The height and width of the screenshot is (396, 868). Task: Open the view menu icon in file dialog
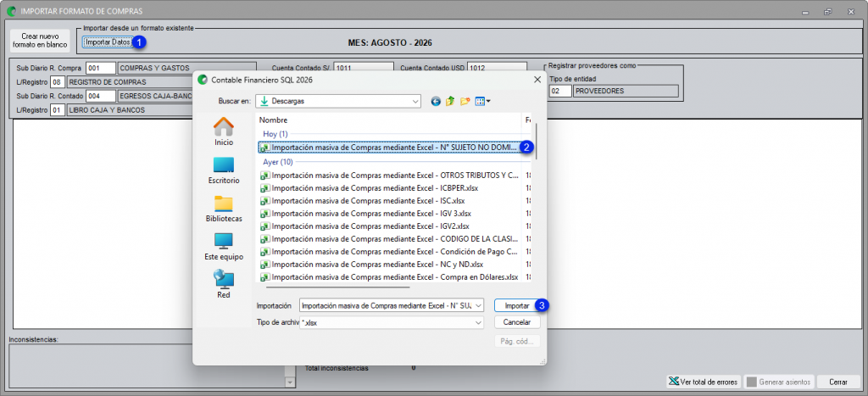tap(482, 102)
